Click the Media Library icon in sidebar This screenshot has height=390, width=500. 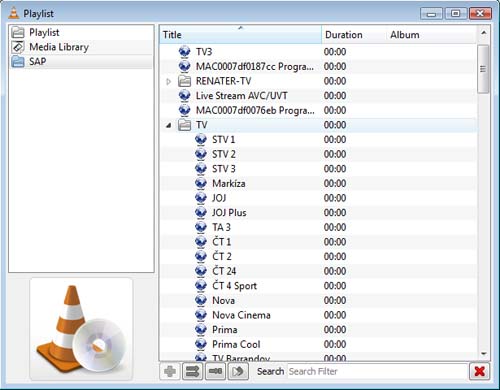click(x=18, y=47)
